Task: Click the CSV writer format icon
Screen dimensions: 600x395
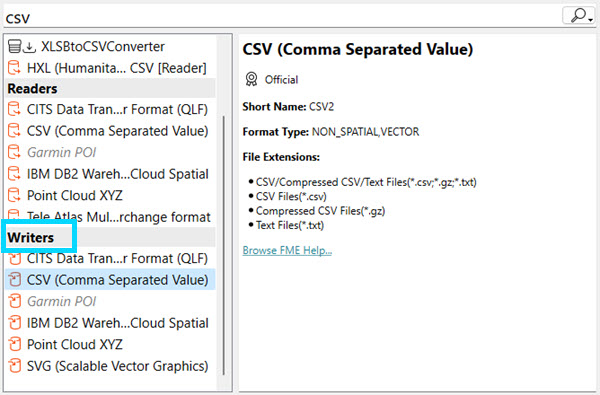Action: (15, 280)
